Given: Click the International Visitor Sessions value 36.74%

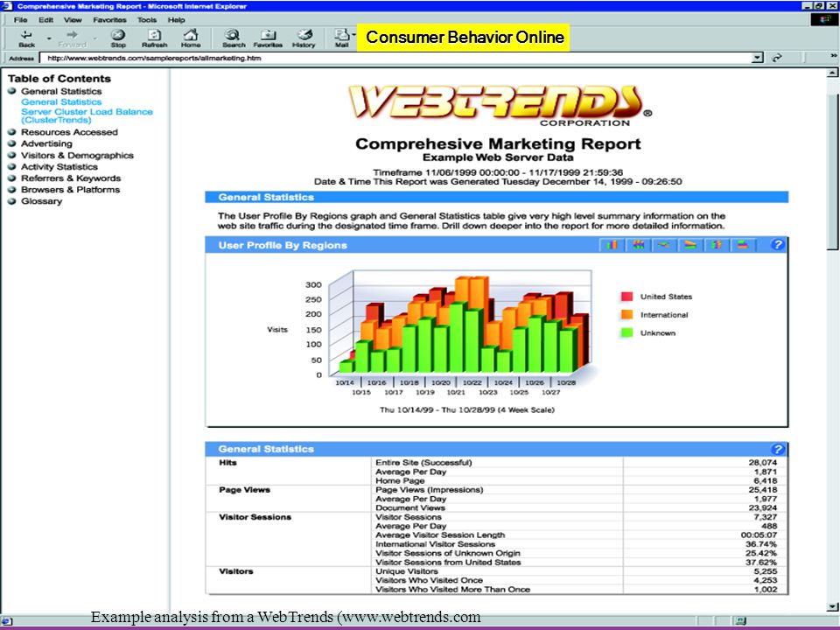Looking at the screenshot, I should click(761, 543).
